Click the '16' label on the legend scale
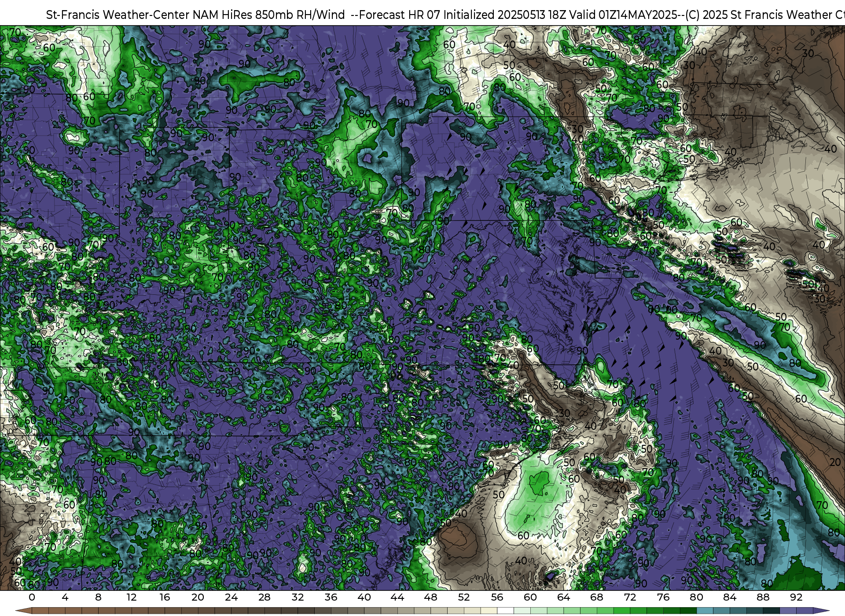Viewport: 845px width, 616px height. 165,597
